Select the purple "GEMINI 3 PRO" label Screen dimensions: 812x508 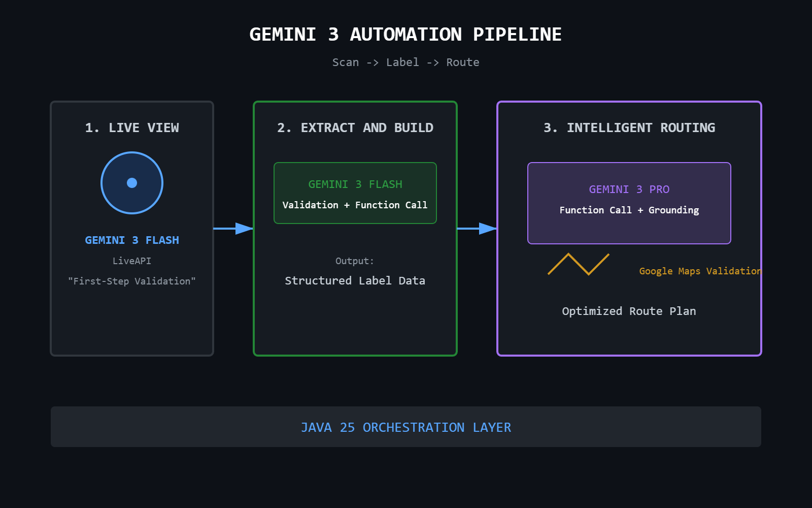click(629, 189)
